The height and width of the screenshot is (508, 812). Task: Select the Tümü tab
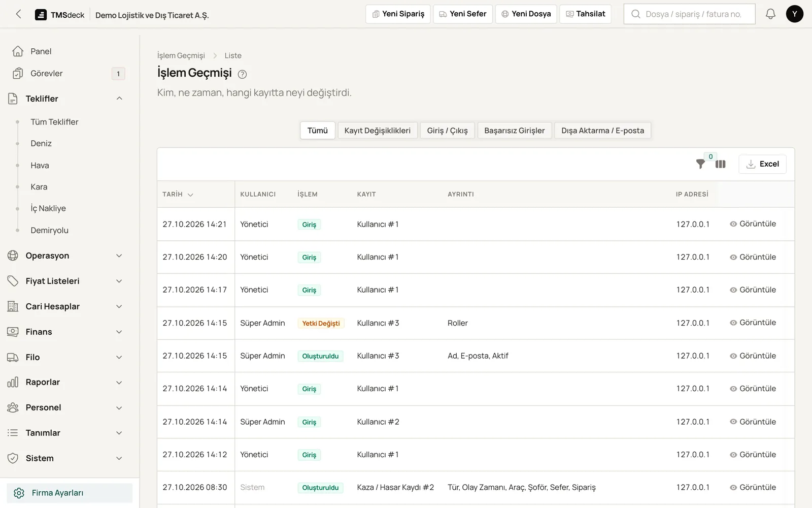318,131
